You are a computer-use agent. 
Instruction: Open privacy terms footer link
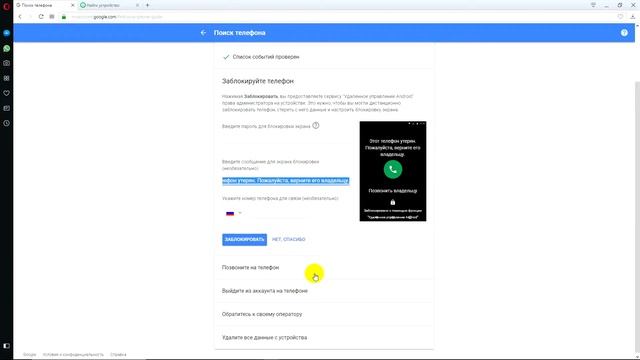point(73,355)
